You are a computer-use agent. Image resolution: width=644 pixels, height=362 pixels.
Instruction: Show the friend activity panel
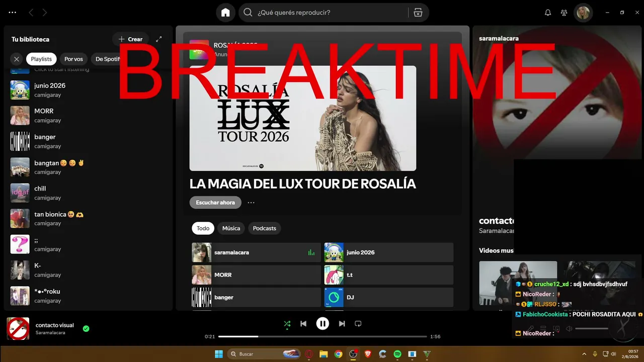pos(564,13)
